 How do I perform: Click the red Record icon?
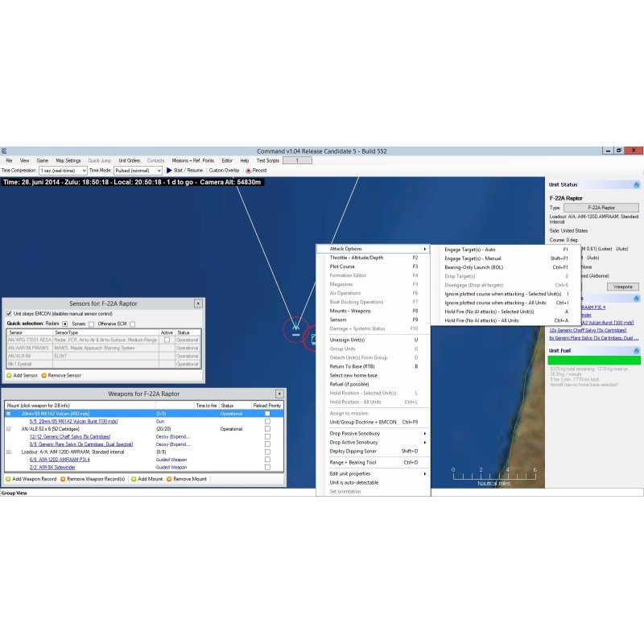tap(248, 171)
